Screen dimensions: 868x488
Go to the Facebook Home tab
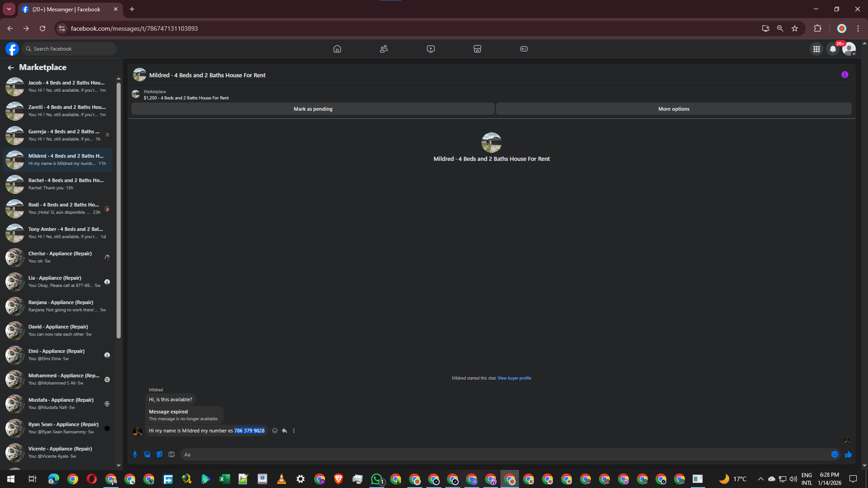coord(337,49)
